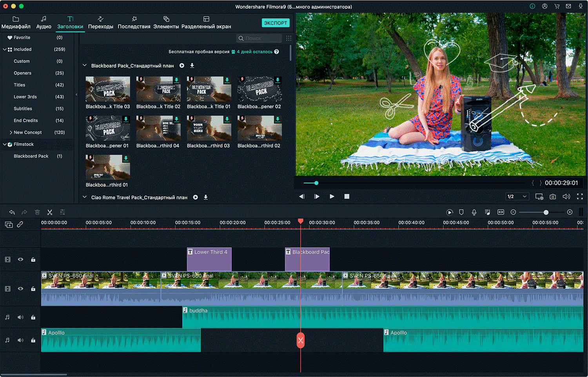This screenshot has width=588, height=377.
Task: Take a snapshot with the camera icon
Action: 553,197
